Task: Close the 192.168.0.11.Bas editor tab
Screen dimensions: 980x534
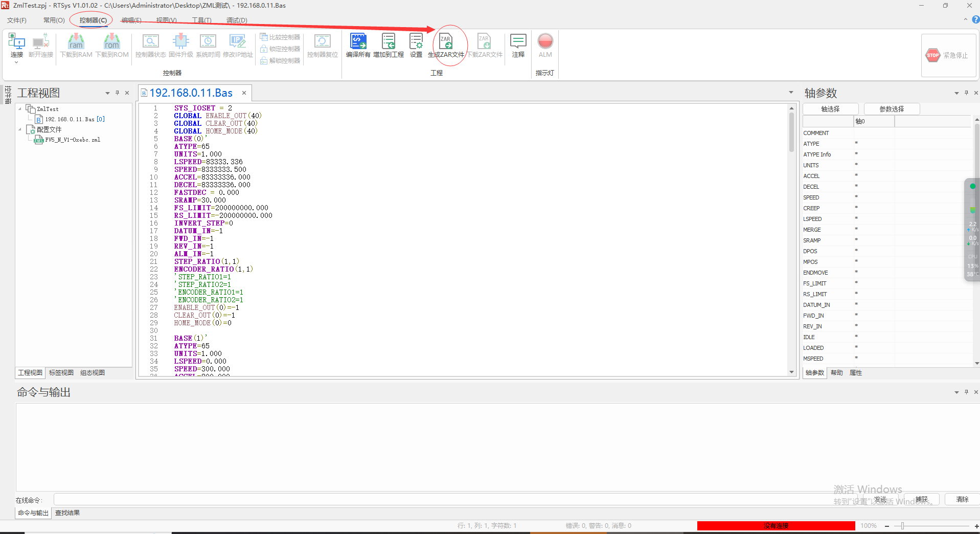Action: (244, 93)
